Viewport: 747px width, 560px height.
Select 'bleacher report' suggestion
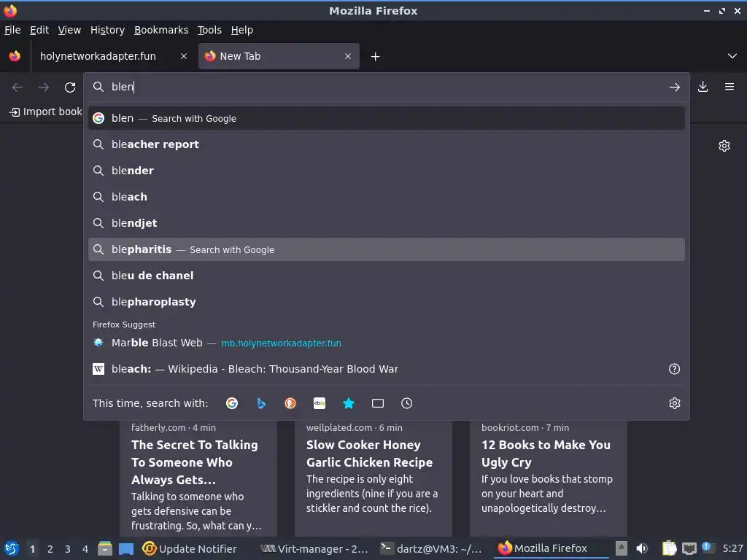(387, 144)
